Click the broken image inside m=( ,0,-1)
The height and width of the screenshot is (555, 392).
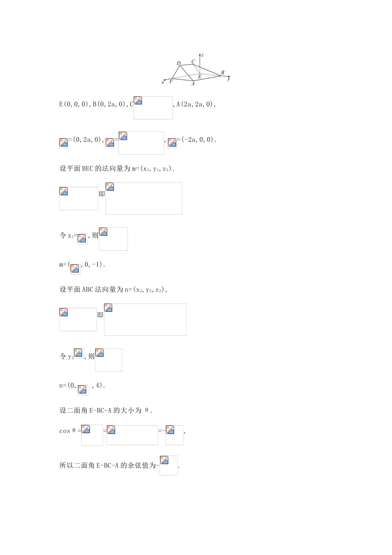[x=75, y=269]
